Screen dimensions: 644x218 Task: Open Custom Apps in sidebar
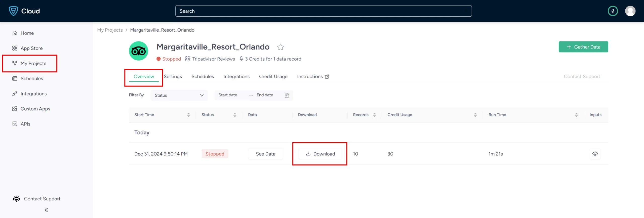31,109
